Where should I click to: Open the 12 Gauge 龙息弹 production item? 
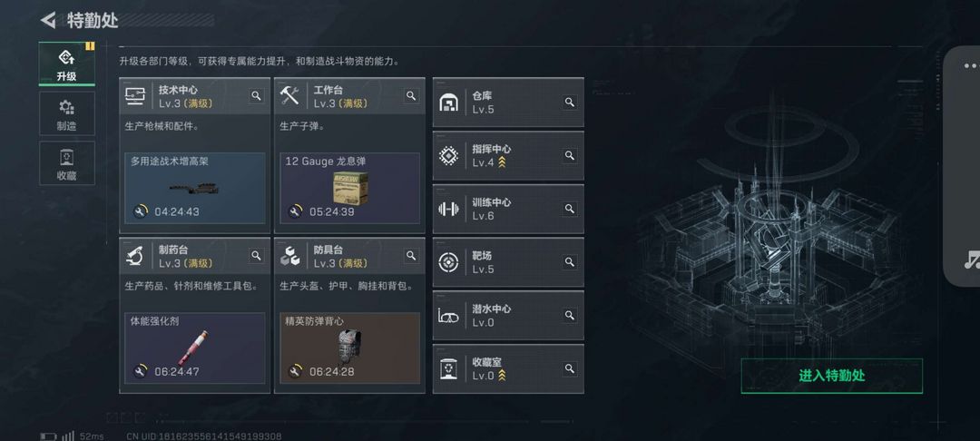(x=350, y=188)
